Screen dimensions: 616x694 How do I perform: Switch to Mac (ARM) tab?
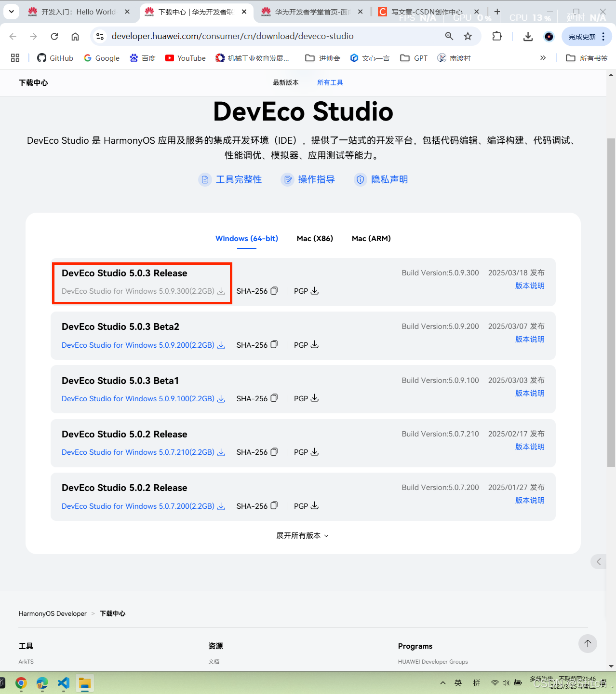pos(371,238)
